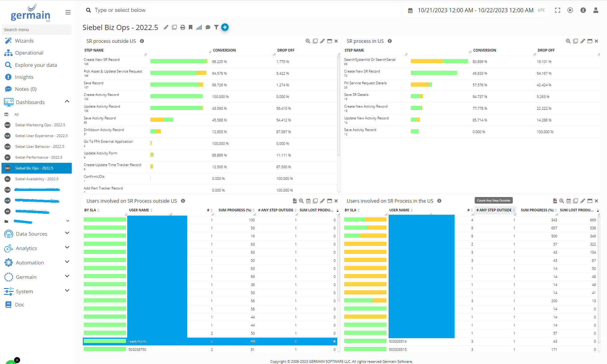Screen dimensions: 607x364
Task: Open Siebel Performance - 2022.5 dashboard
Action: tap(39, 157)
